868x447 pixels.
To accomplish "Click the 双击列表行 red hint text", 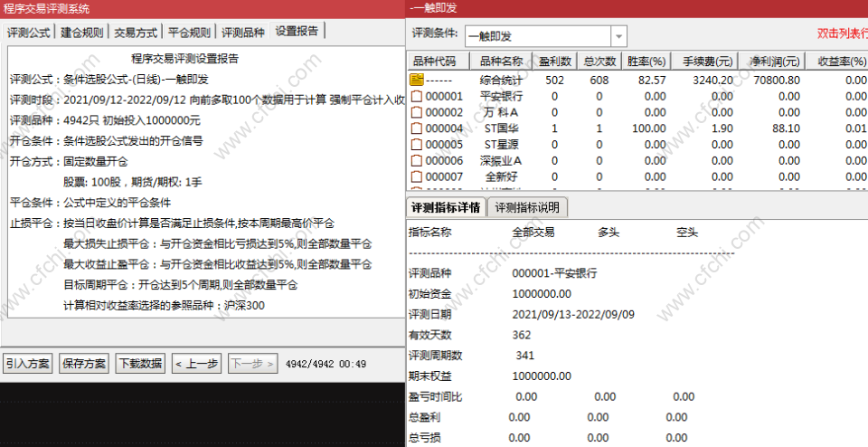I will (x=843, y=33).
